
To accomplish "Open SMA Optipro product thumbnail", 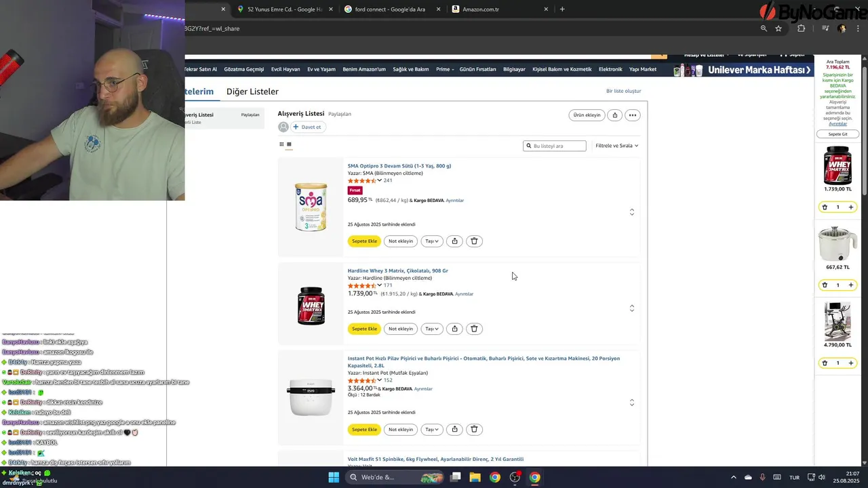I will [x=311, y=207].
